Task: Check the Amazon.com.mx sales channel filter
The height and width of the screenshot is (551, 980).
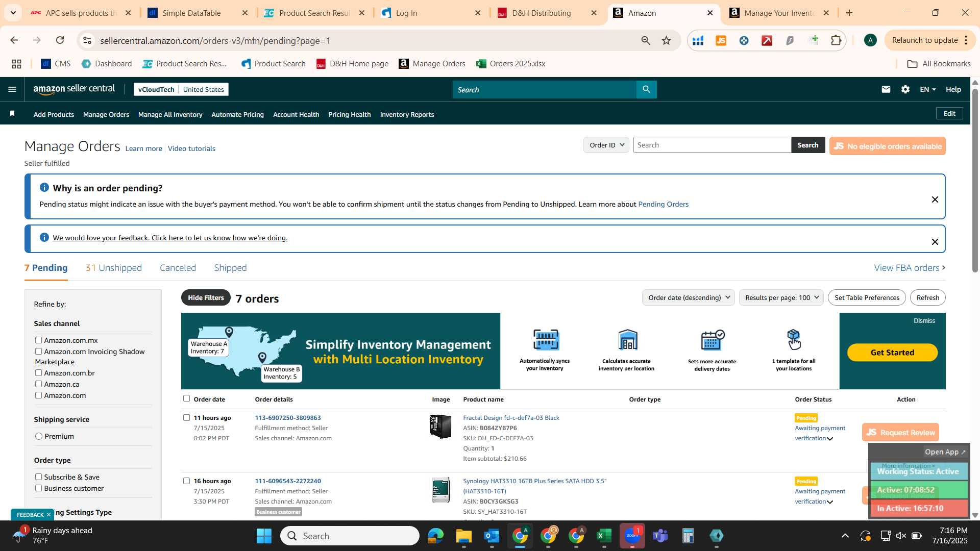Action: point(38,340)
